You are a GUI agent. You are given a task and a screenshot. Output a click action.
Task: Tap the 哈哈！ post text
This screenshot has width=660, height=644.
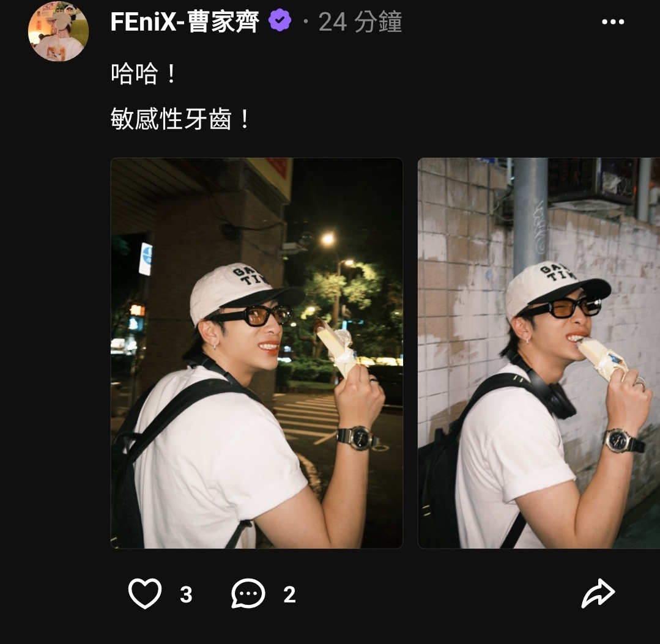[x=144, y=73]
